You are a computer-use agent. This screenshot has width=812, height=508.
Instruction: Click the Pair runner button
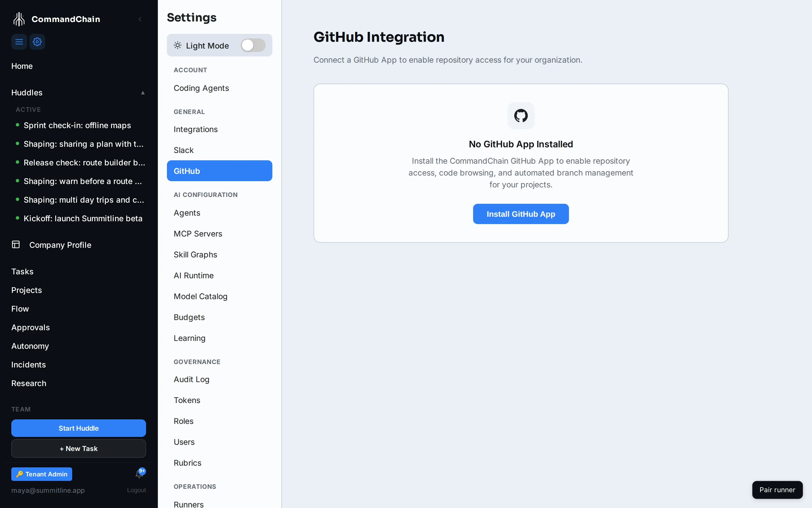[777, 490]
